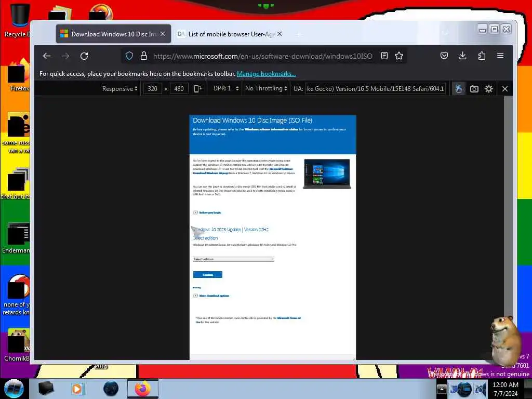
Task: Close the Download Windows 10 Disc Image tab
Action: click(163, 34)
